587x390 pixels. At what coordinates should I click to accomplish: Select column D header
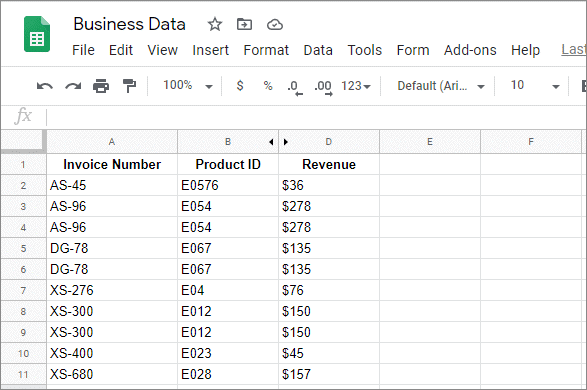click(329, 142)
